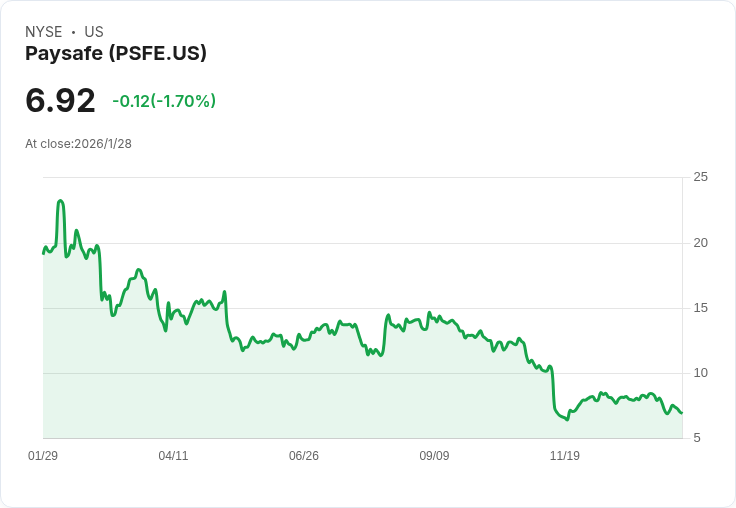
Task: Click the 04/11 date axis label
Action: pos(173,456)
